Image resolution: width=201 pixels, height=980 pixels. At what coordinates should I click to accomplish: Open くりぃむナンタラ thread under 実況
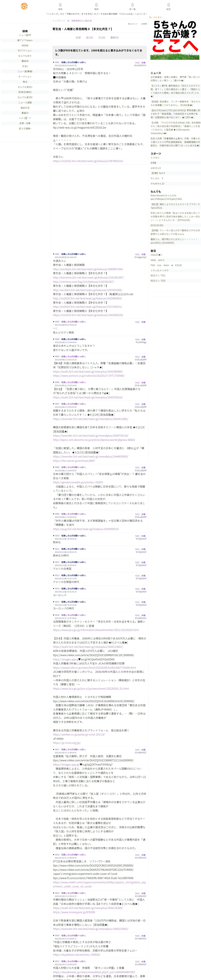click(159, 270)
